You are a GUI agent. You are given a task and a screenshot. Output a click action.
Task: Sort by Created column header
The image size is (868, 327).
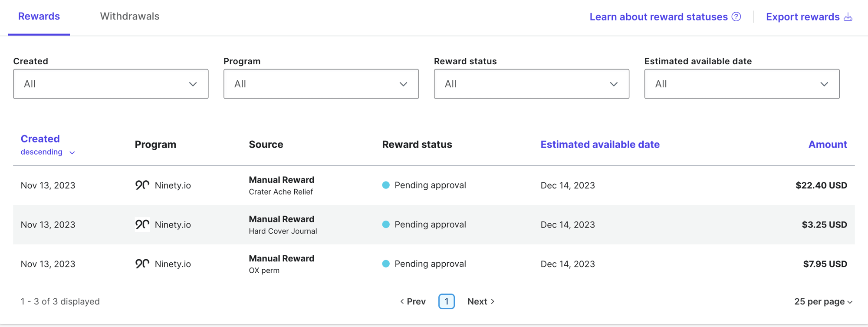(x=40, y=139)
